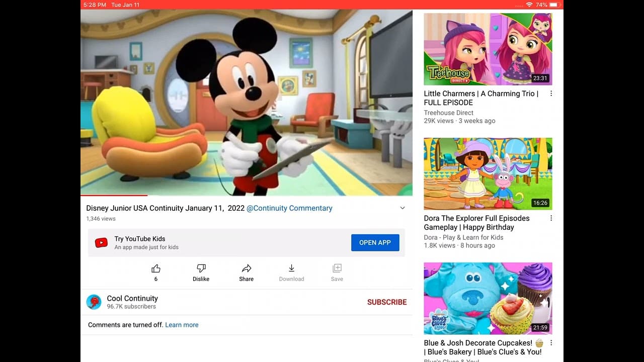The height and width of the screenshot is (362, 644).
Task: Open the @Continuity Commentary link
Action: (289, 208)
